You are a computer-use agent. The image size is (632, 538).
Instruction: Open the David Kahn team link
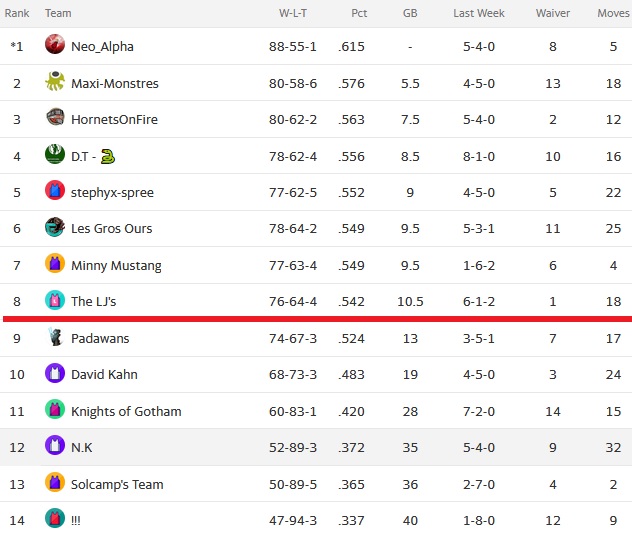coord(104,375)
